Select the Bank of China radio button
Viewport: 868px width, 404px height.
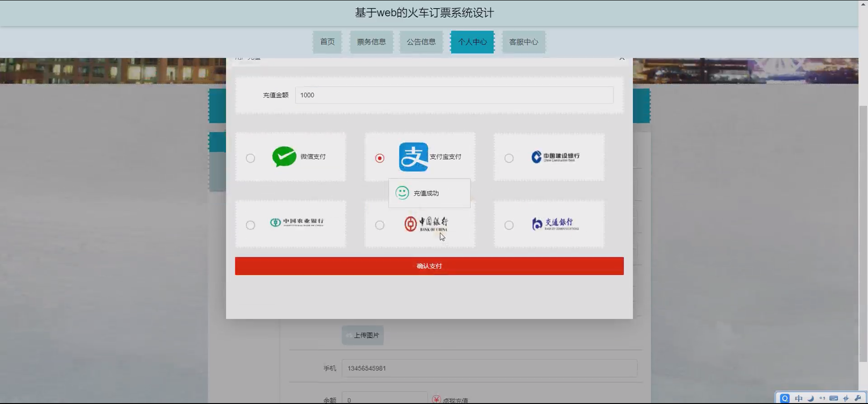point(380,225)
